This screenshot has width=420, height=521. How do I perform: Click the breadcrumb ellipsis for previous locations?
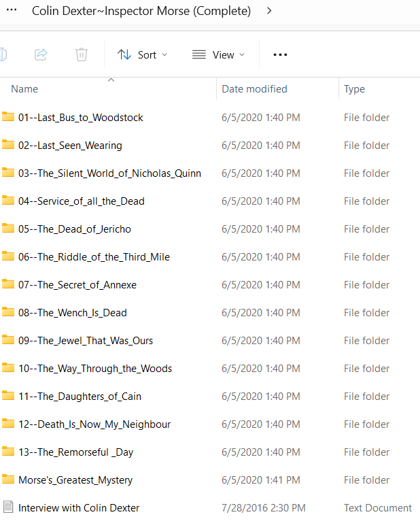(x=12, y=10)
